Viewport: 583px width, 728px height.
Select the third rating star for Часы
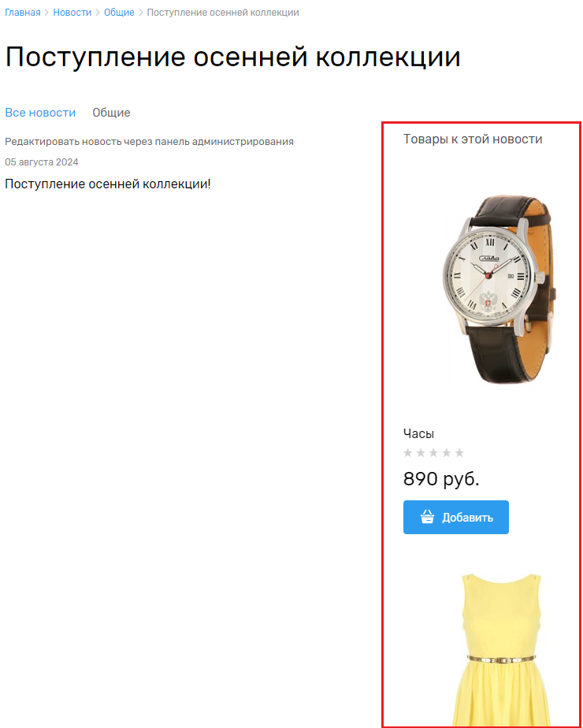tap(433, 453)
